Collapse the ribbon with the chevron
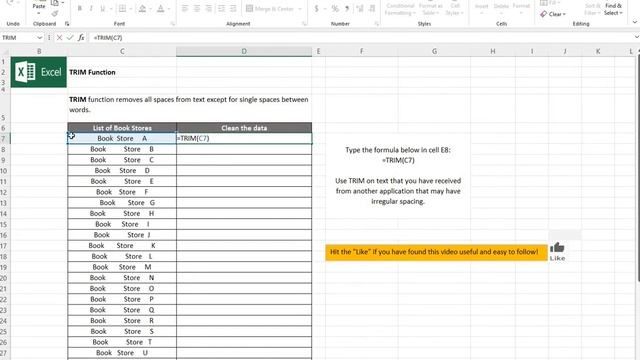This screenshot has height=360, width=640. 635,22
